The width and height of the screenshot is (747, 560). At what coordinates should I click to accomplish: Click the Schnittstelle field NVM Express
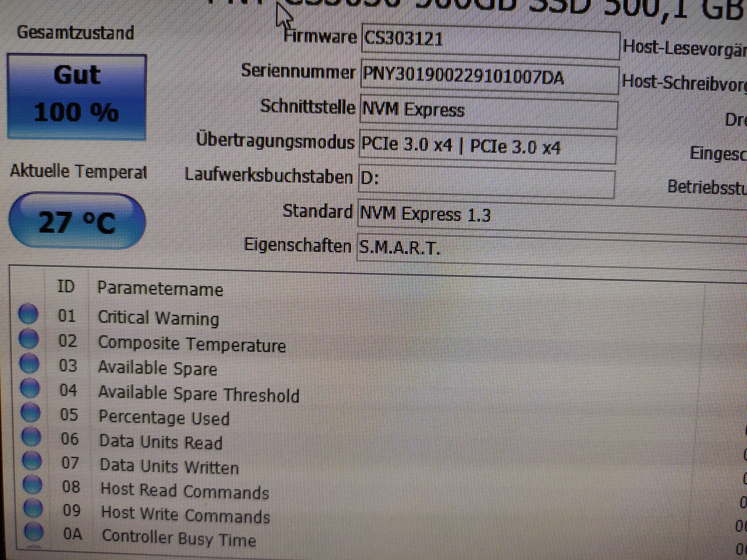tap(489, 112)
